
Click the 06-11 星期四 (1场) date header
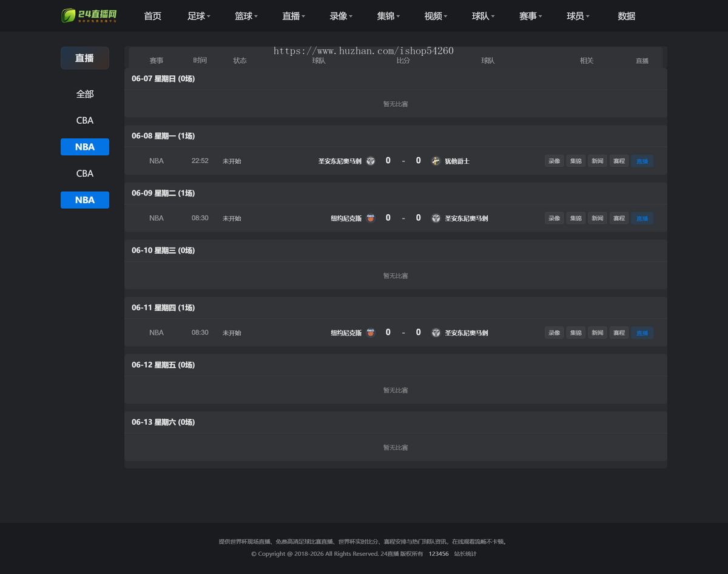163,308
